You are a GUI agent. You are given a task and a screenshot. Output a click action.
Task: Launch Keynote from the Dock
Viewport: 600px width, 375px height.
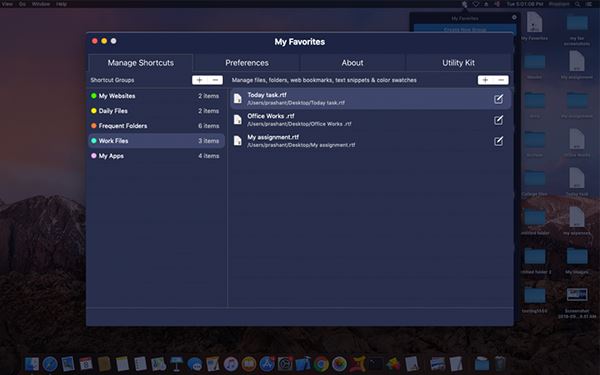pos(177,364)
